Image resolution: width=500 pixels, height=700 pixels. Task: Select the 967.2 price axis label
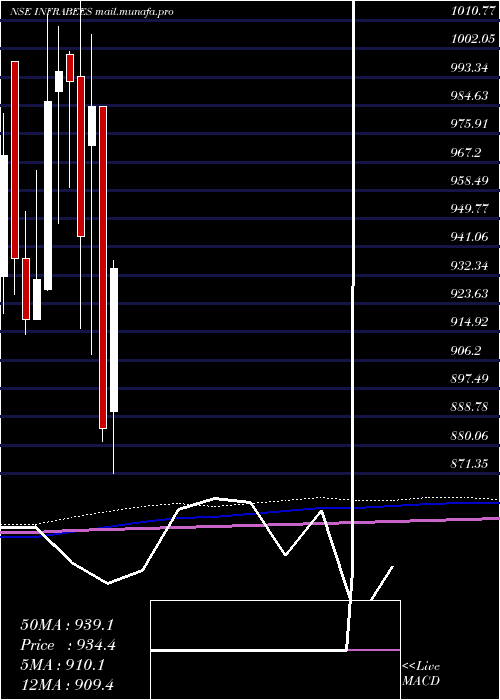[466, 153]
